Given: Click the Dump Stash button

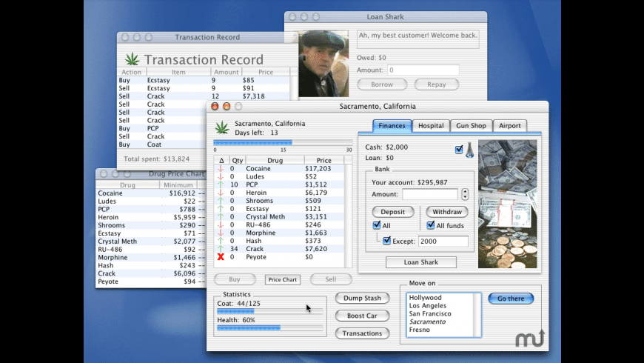Looking at the screenshot, I should pos(362,298).
